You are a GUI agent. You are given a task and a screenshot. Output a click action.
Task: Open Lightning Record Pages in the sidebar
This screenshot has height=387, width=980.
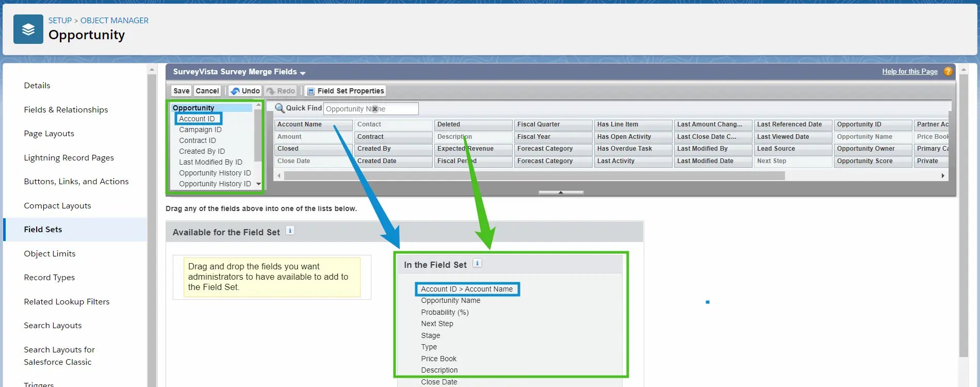pos(69,157)
